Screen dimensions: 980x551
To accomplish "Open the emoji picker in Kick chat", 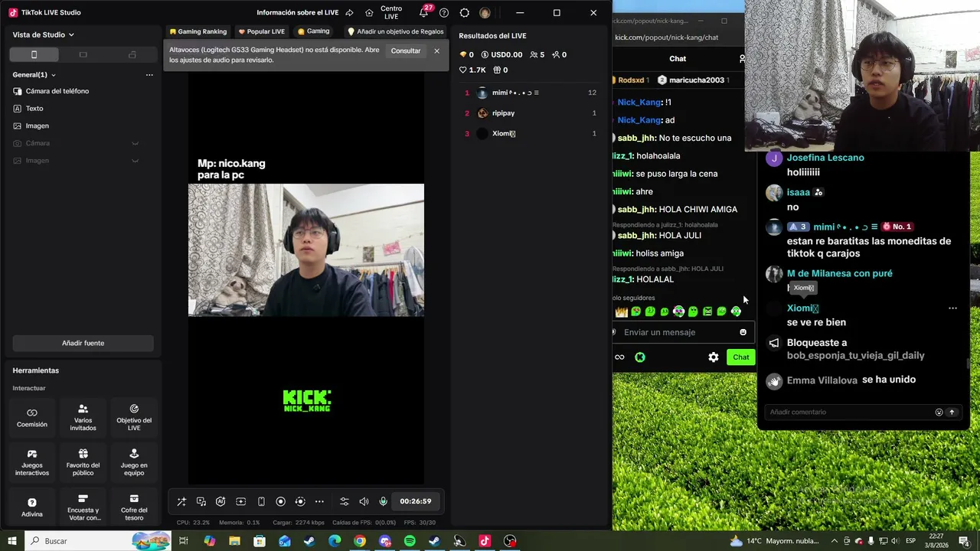I will click(743, 332).
